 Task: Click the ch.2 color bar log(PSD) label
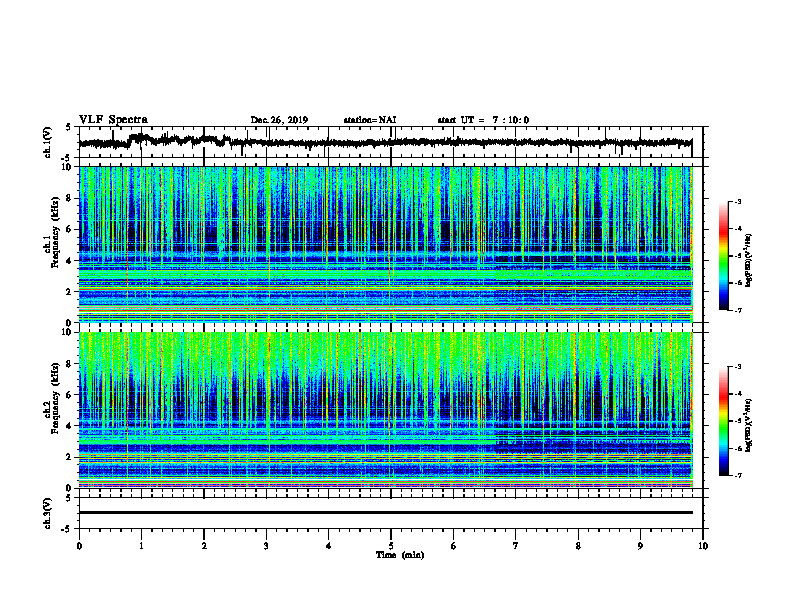(x=749, y=425)
